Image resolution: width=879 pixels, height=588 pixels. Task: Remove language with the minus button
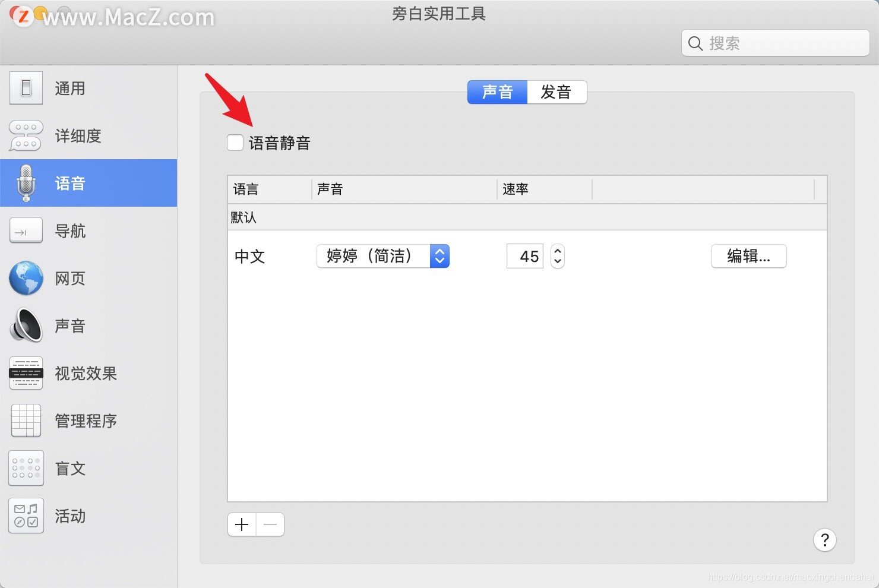[270, 524]
